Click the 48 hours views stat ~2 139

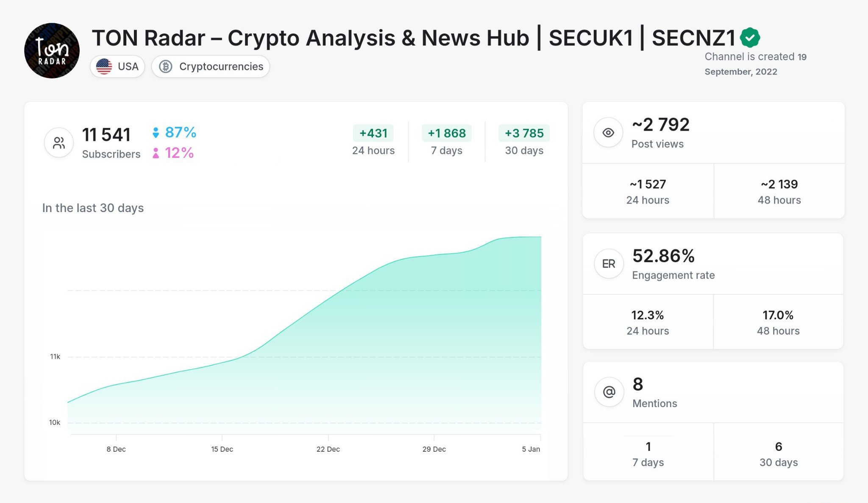pos(779,184)
